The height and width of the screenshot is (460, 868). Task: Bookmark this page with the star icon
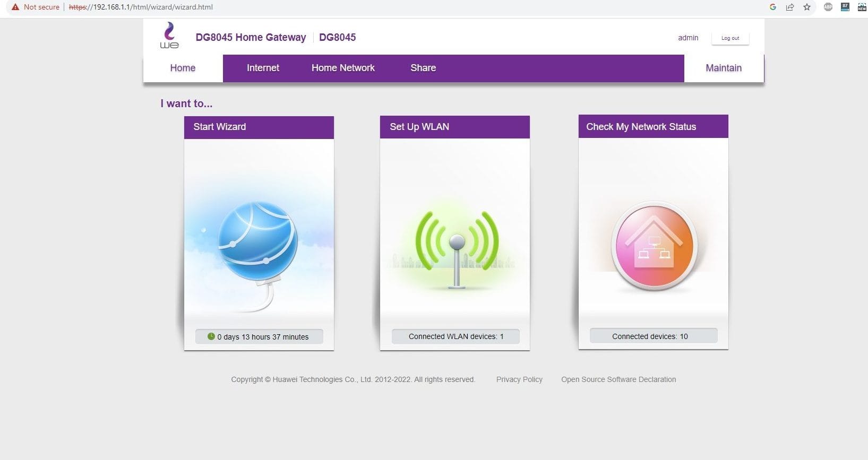coord(807,7)
